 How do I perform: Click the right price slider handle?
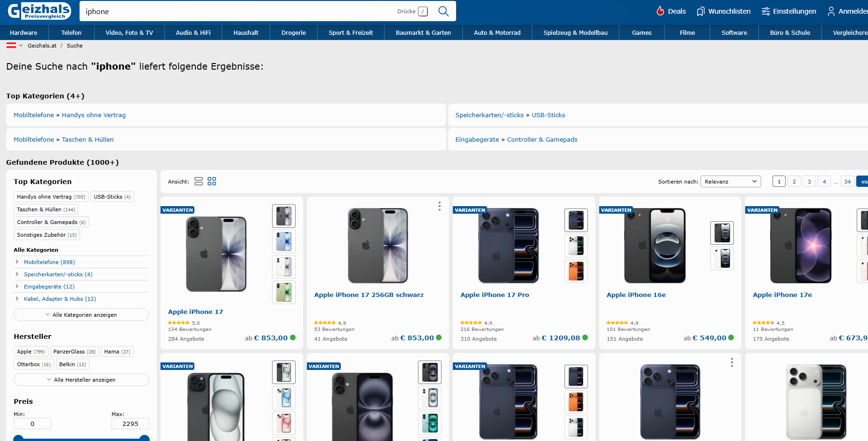(x=145, y=439)
